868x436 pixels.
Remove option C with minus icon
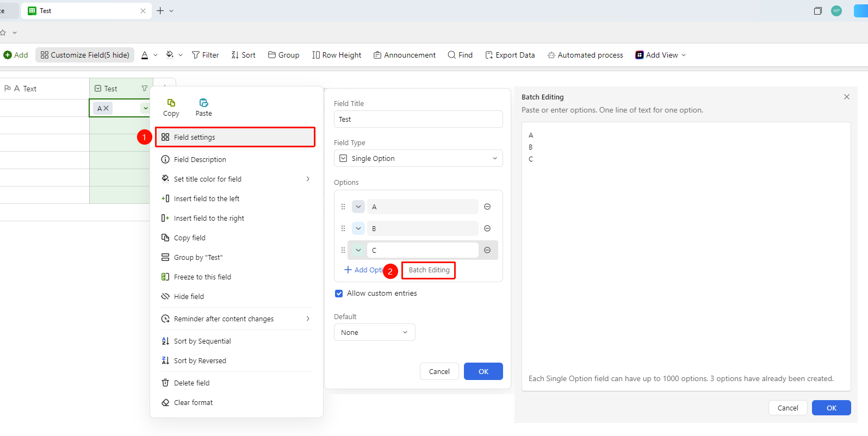[487, 250]
